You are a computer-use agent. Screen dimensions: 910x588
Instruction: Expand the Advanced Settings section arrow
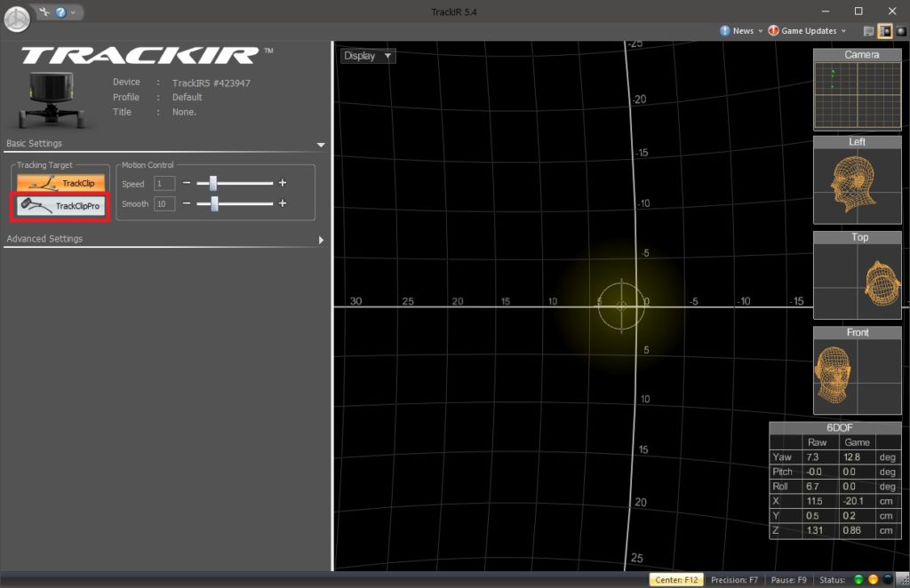tap(321, 240)
